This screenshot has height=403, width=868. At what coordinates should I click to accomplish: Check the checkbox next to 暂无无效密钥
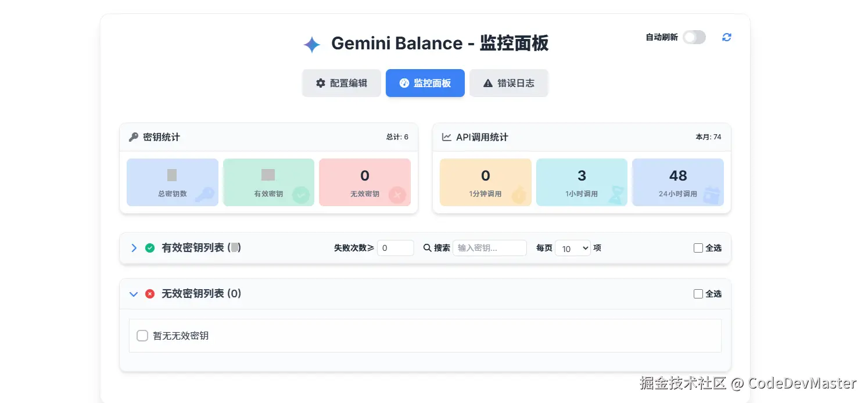[142, 336]
